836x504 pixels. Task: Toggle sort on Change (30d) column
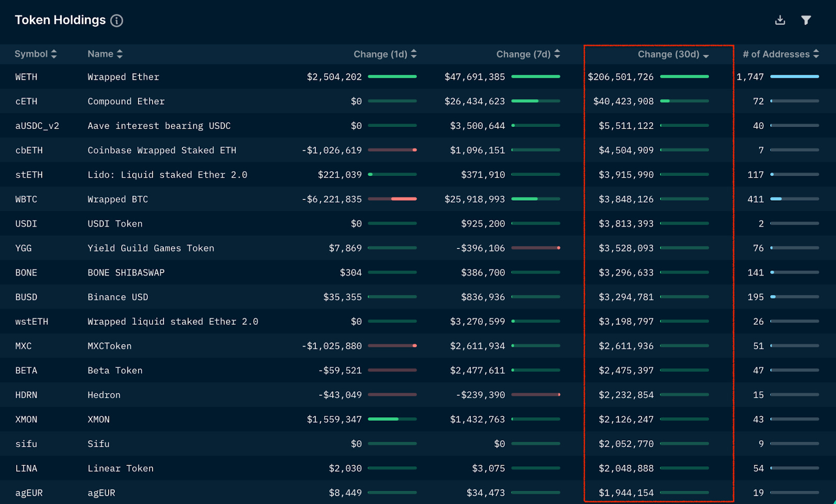click(x=674, y=54)
